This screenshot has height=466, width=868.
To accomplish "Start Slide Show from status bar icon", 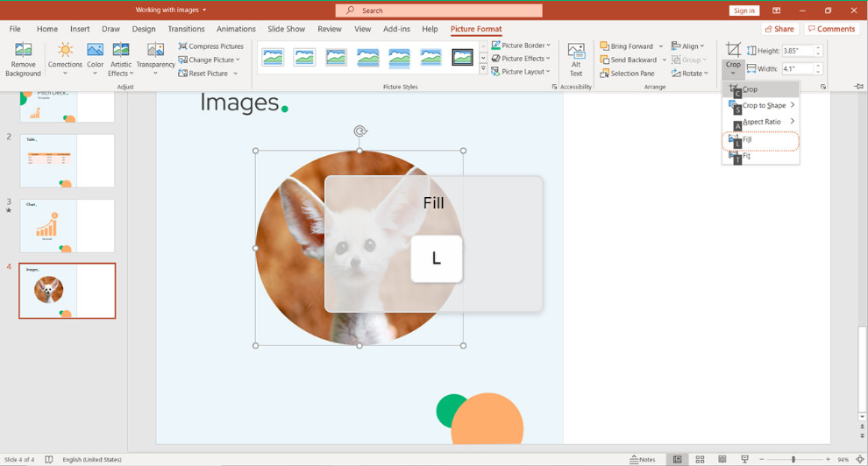I will click(x=744, y=459).
